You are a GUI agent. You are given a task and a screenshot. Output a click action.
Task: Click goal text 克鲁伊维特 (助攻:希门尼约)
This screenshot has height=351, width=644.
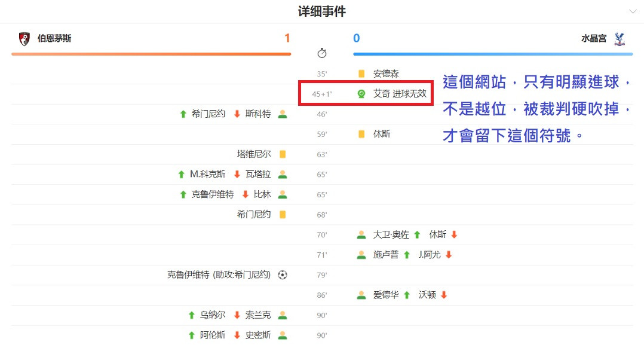click(219, 275)
